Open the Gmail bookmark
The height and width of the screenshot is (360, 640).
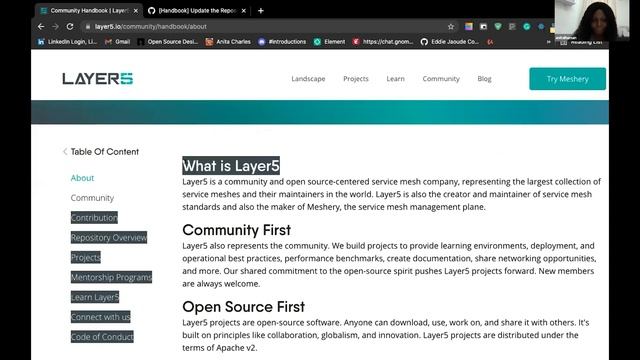(x=118, y=42)
